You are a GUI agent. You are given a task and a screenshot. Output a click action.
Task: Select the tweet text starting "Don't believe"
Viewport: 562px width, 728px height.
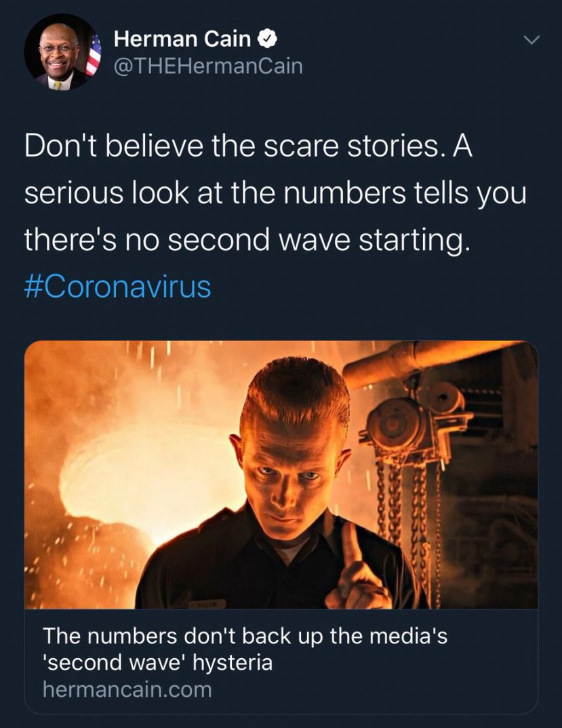[275, 194]
